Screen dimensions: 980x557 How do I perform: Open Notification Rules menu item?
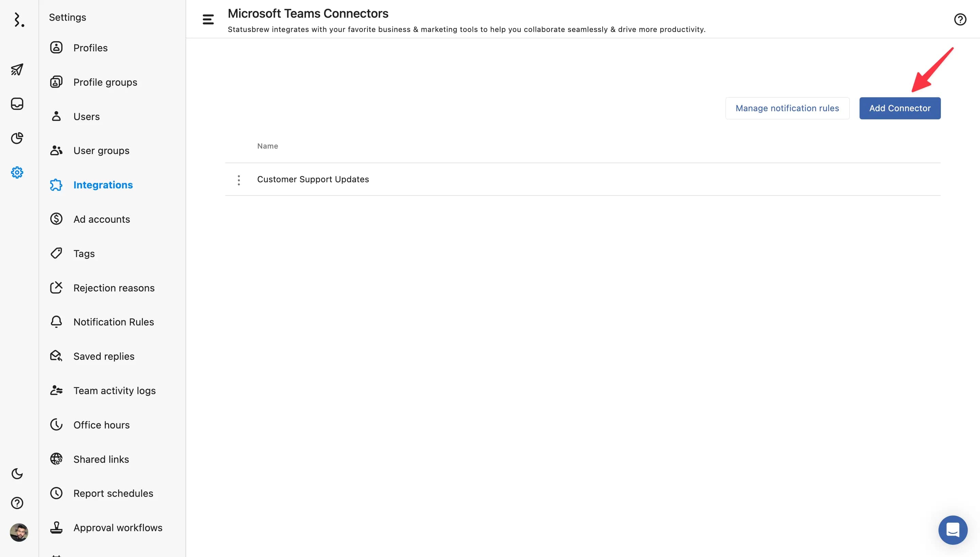(113, 322)
